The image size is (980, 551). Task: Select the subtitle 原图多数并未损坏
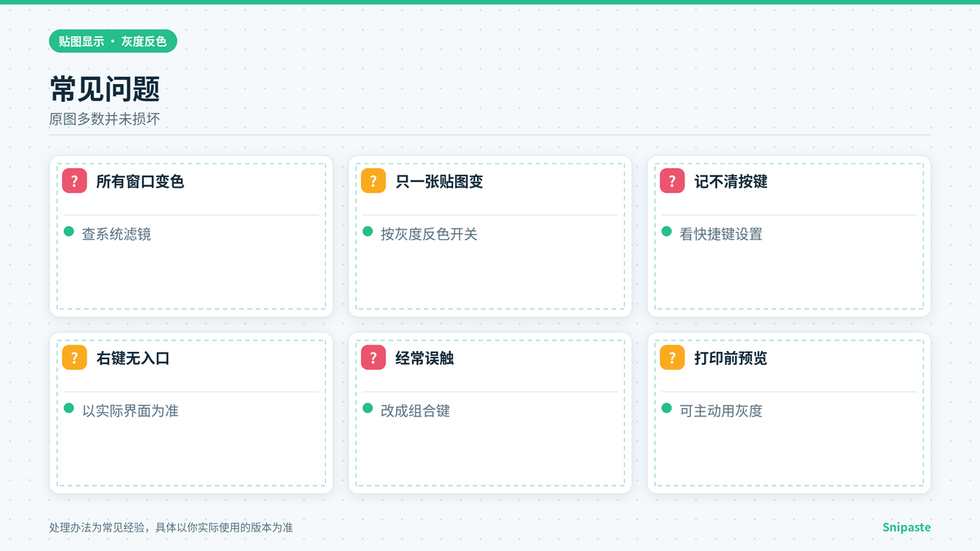[x=105, y=119]
